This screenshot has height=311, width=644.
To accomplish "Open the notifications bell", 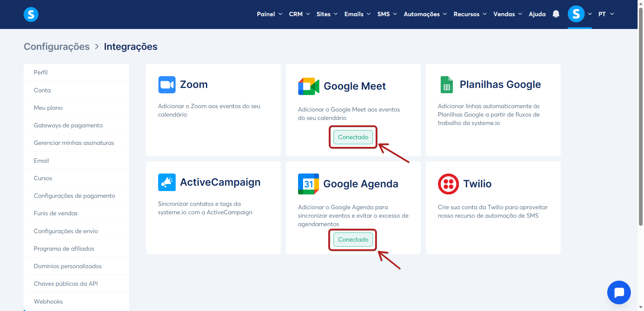I will [556, 14].
